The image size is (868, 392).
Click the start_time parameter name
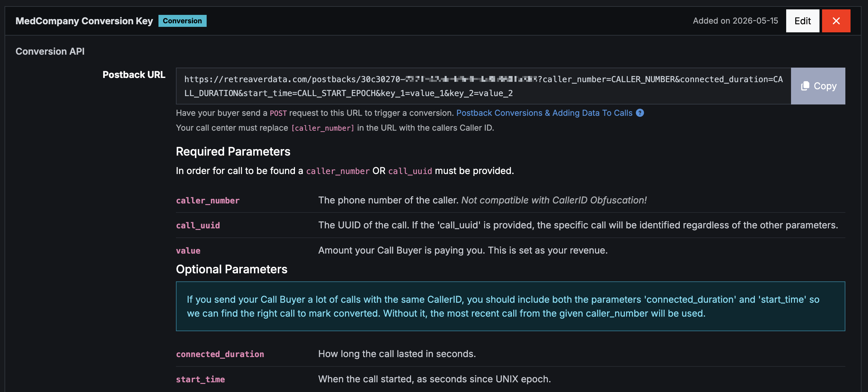(x=200, y=379)
